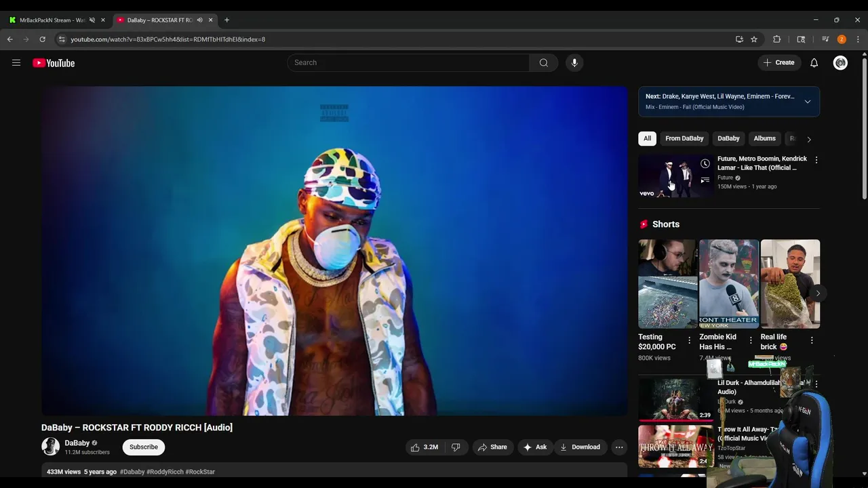The image size is (868, 488).
Task: Select the From DaBaby filter chip
Action: point(684,138)
